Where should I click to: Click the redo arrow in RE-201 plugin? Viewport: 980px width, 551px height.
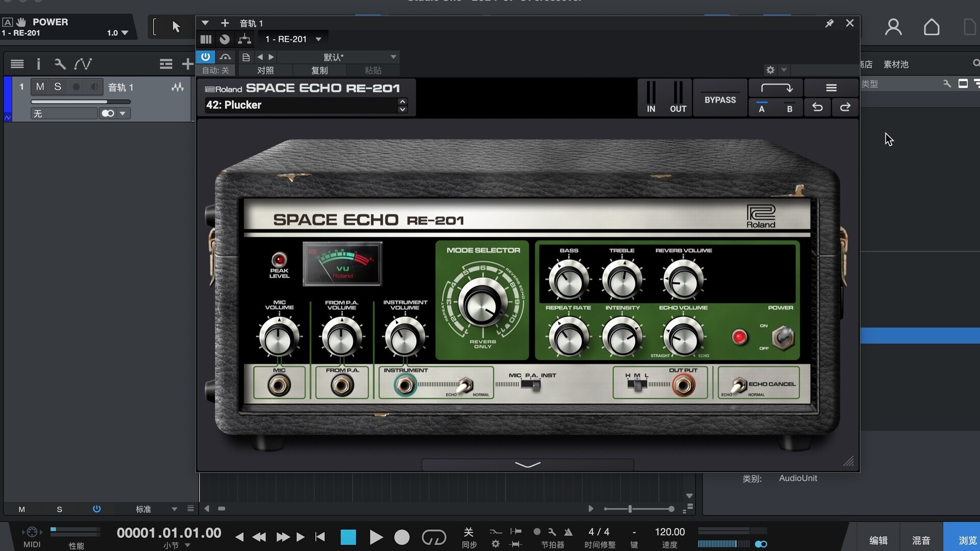click(845, 107)
